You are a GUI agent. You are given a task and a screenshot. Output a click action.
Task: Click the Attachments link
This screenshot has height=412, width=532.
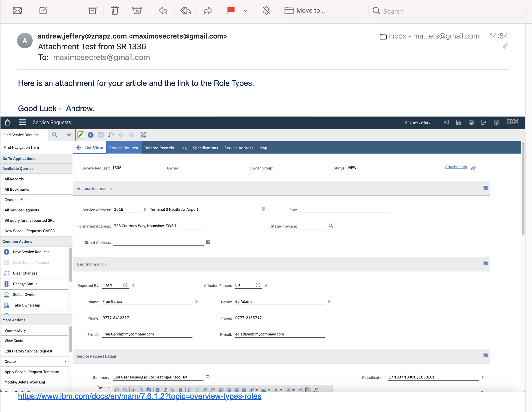point(456,167)
